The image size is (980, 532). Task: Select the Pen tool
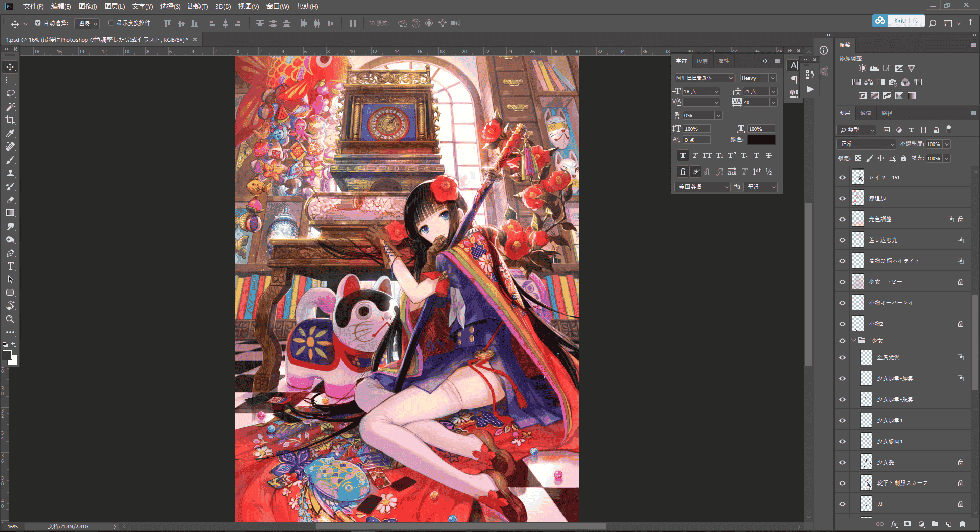coord(10,253)
